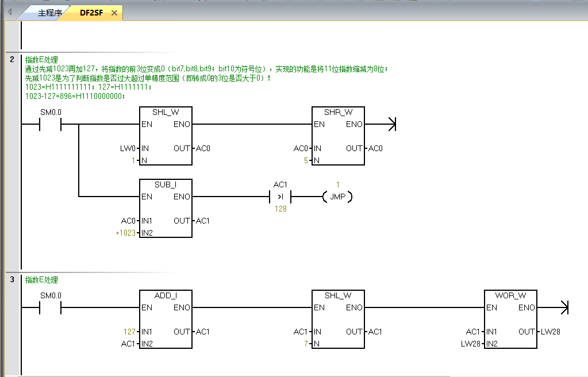This screenshot has width=588, height=377.
Task: Click the network 3 title 指数E处理
Action: coord(41,280)
